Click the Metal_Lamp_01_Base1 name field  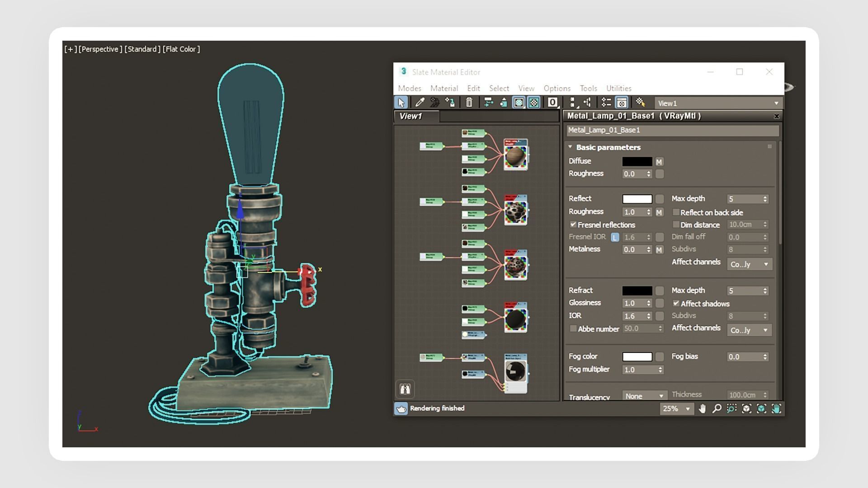(x=672, y=131)
